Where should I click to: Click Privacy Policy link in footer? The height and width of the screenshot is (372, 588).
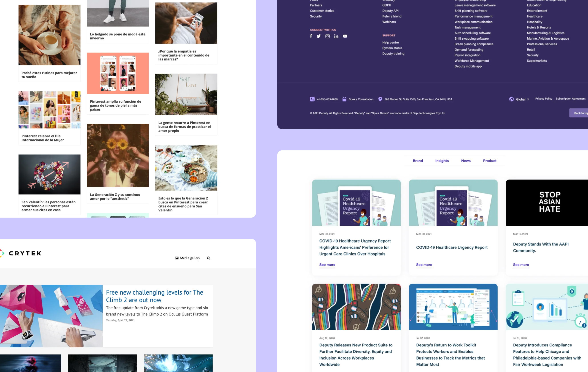[x=544, y=99]
